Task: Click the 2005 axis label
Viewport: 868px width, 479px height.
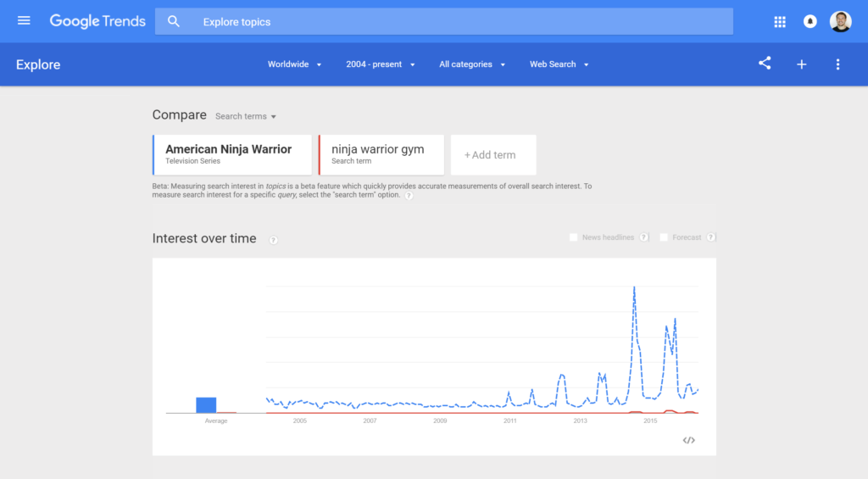Action: [x=299, y=421]
